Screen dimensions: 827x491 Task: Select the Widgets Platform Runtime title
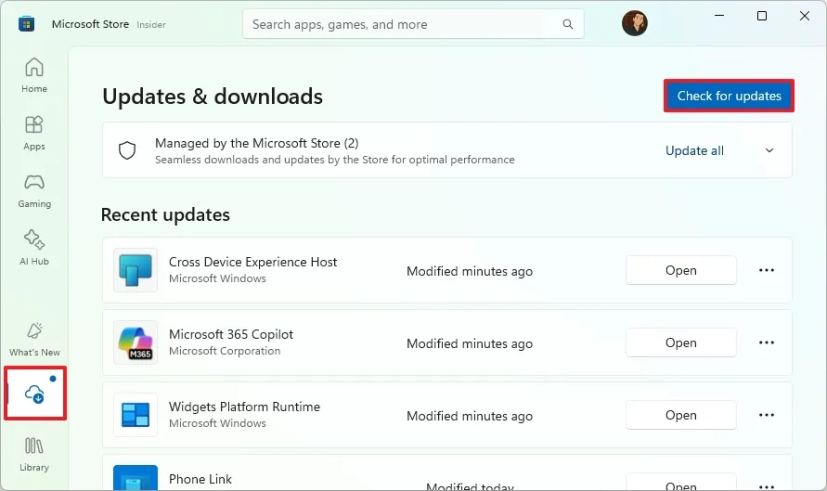(244, 407)
